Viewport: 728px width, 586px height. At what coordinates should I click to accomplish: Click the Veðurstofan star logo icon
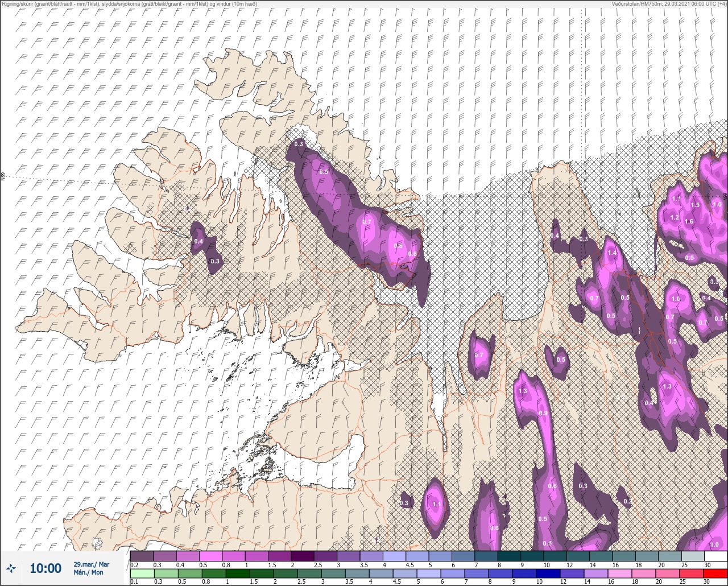[x=11, y=568]
